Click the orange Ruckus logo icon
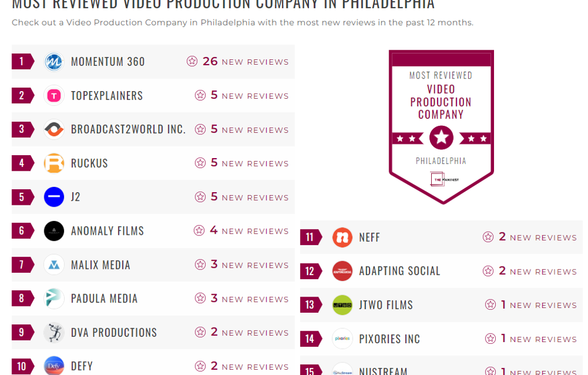This screenshot has width=588, height=375. click(x=54, y=163)
